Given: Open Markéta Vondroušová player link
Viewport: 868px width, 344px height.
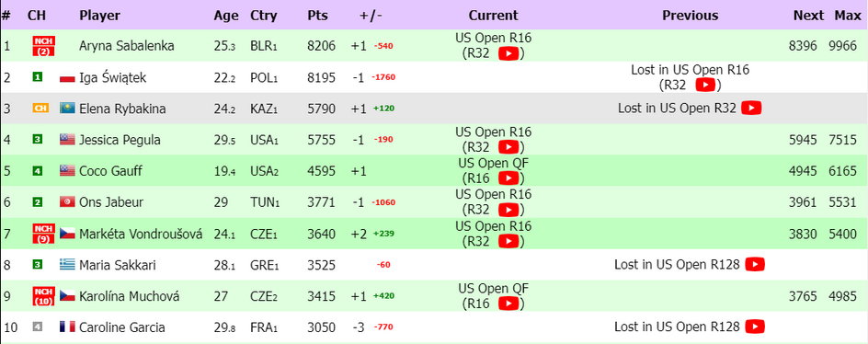Looking at the screenshot, I should [x=141, y=234].
